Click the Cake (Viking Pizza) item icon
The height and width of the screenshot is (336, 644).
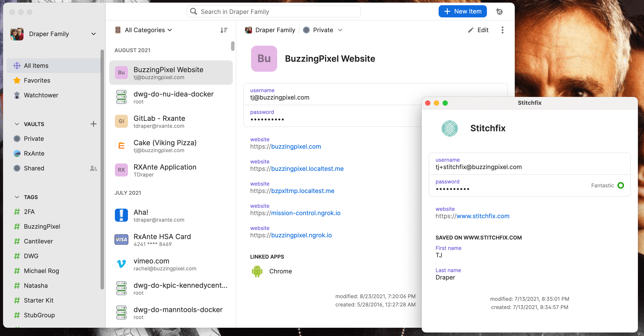click(121, 145)
